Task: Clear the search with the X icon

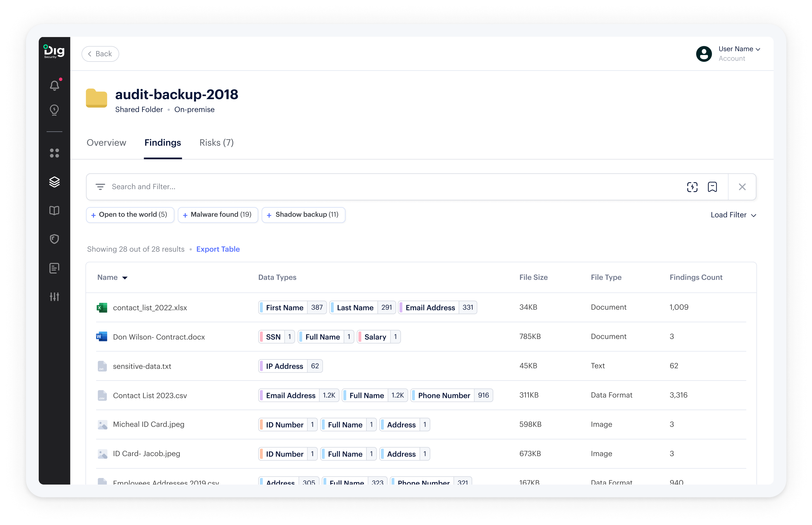Action: [742, 187]
